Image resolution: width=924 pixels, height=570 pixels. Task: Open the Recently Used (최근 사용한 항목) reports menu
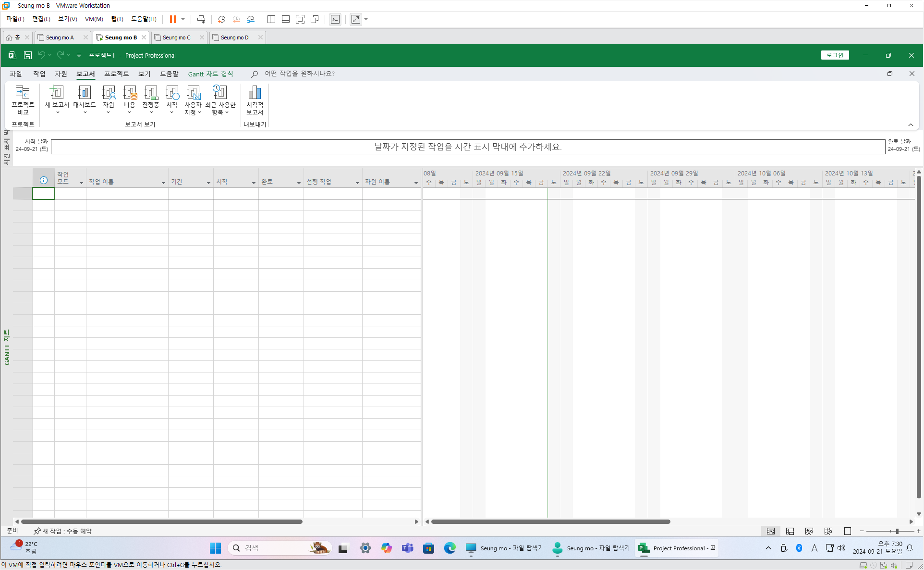click(x=220, y=100)
